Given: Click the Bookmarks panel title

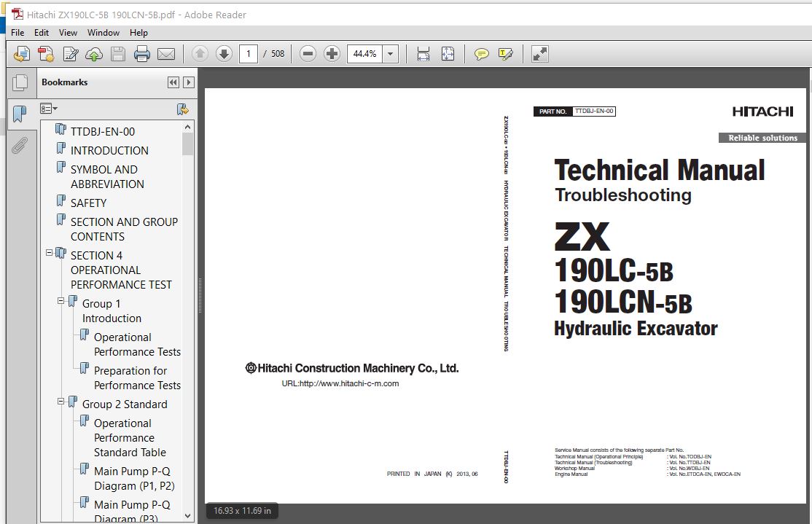Looking at the screenshot, I should tap(65, 82).
